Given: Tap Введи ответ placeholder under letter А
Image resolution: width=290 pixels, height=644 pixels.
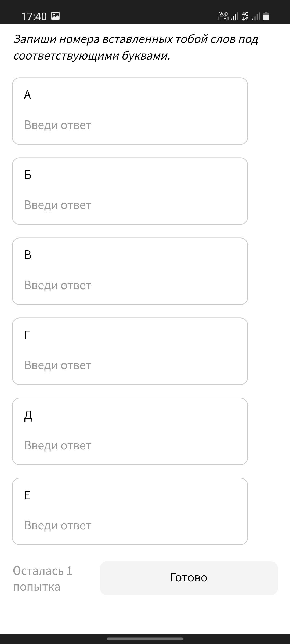Looking at the screenshot, I should click(58, 125).
